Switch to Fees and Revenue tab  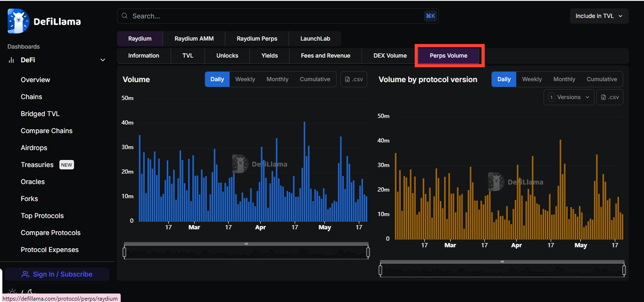coord(326,56)
